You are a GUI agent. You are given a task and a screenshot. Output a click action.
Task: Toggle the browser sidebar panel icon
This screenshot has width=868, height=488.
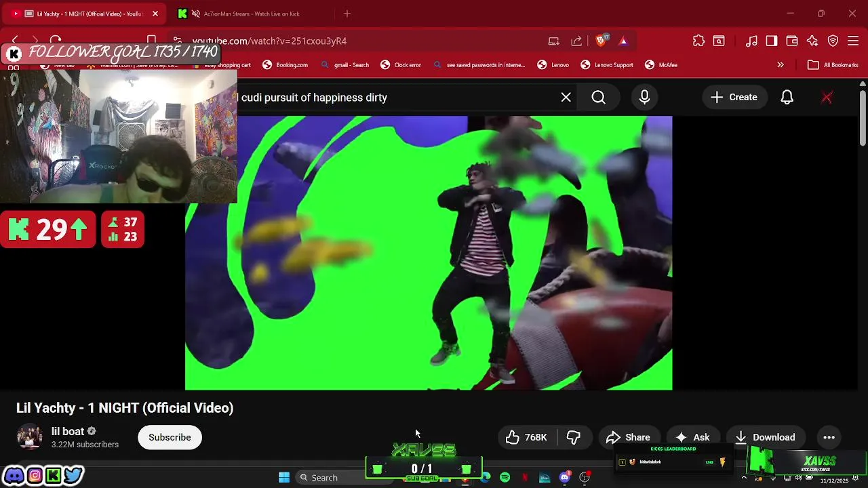(772, 41)
